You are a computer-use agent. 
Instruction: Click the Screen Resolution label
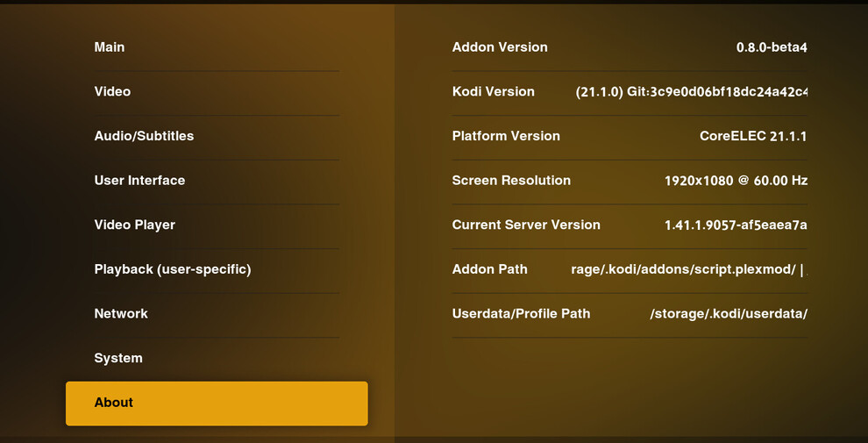(511, 181)
